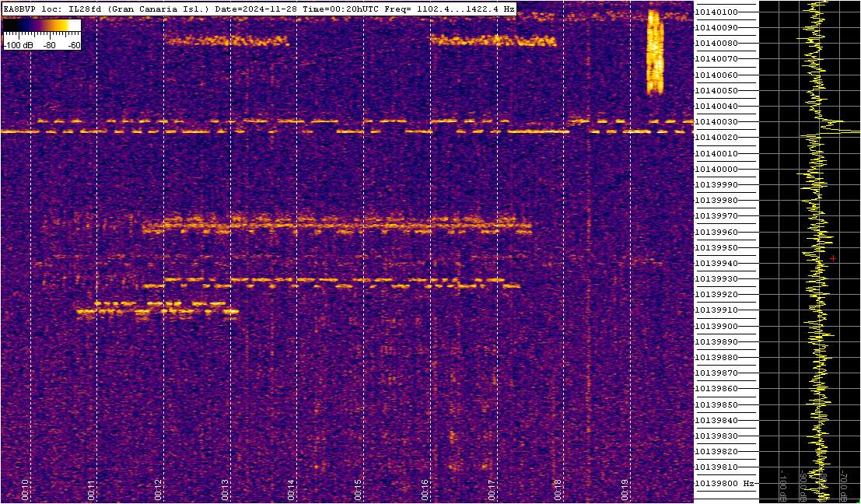The image size is (861, 504).
Task: Click the 10139930 frequency scale label
Action: click(715, 279)
